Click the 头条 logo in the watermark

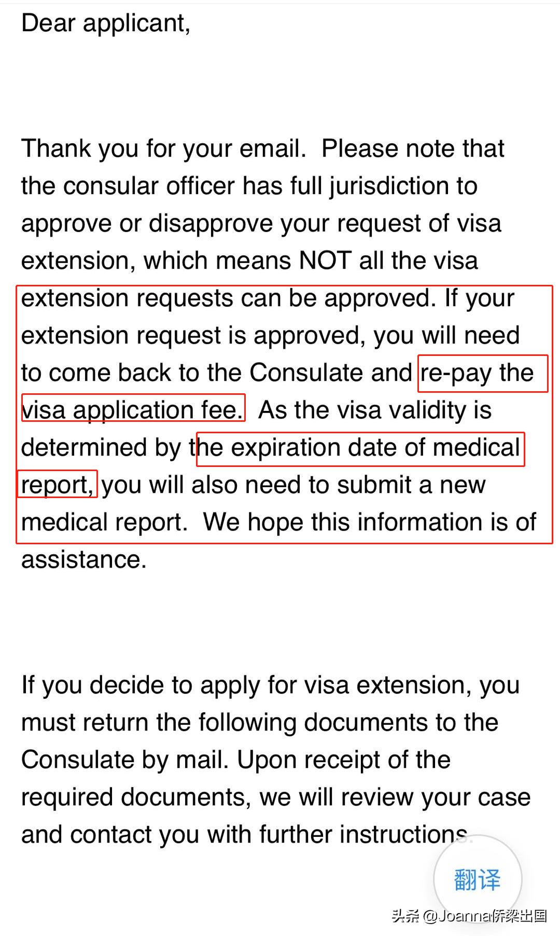[405, 916]
